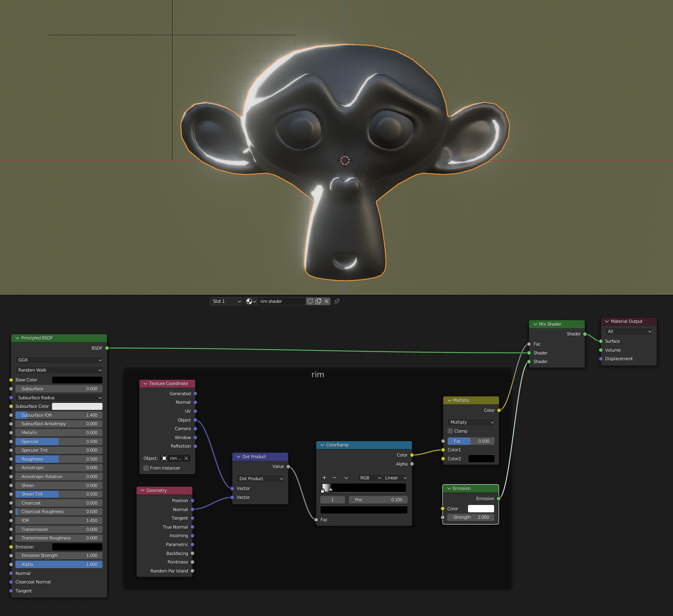This screenshot has width=673, height=616.
Task: Clear the Texture Coordinate object field
Action: tap(186, 458)
